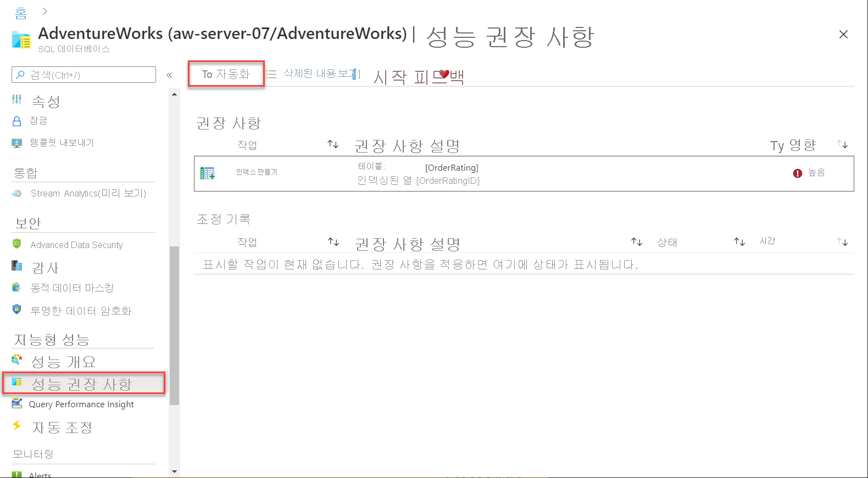Open the 인덱스 만들기 recommendation row
Image resolution: width=868 pixels, height=478 pixels.
(524, 173)
